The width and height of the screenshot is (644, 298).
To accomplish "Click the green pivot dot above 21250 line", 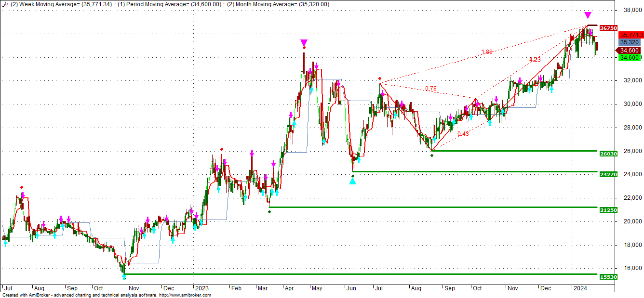I will [269, 212].
